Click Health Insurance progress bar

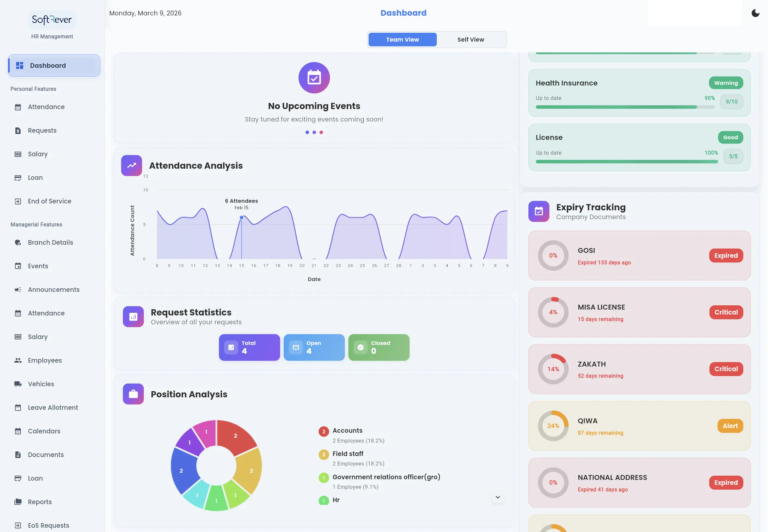(x=625, y=107)
